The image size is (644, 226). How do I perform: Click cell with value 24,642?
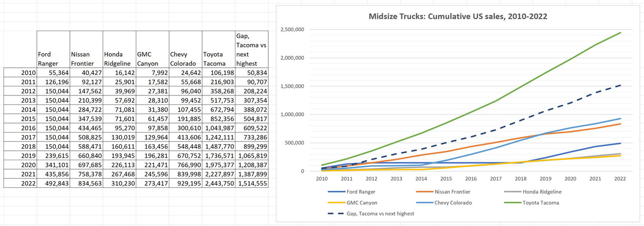click(185, 73)
